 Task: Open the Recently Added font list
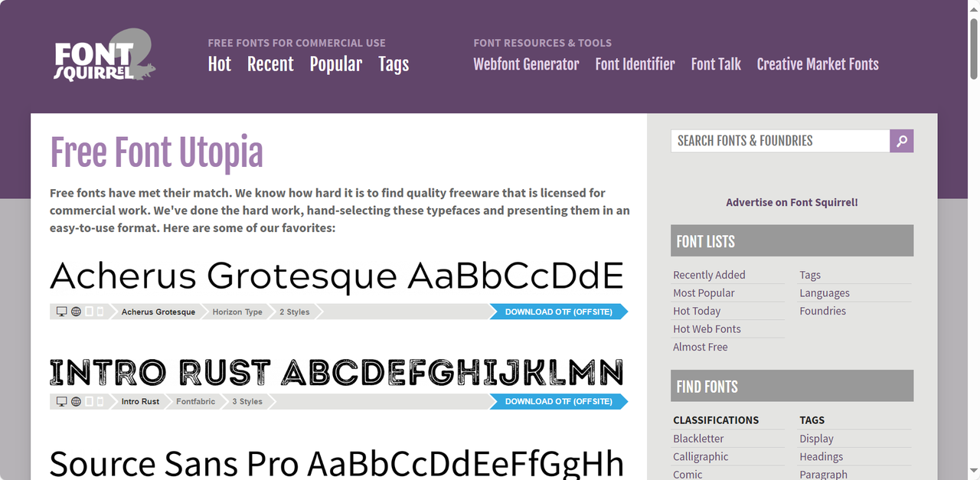709,275
